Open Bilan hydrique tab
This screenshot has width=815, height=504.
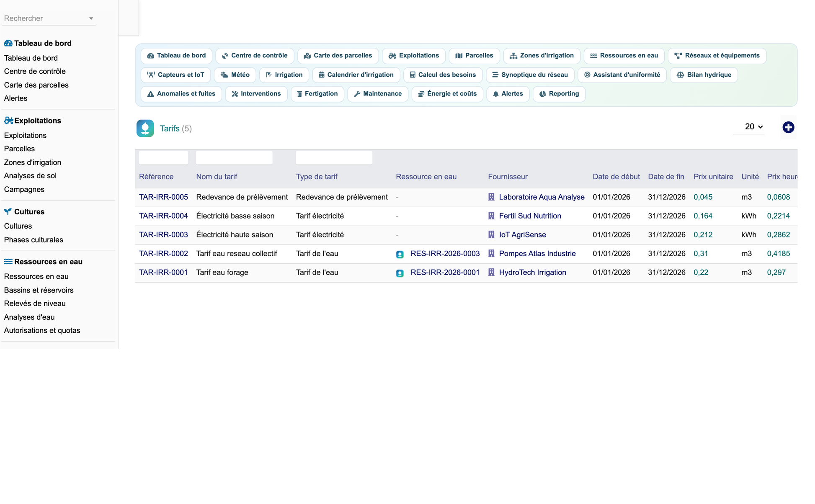[704, 75]
